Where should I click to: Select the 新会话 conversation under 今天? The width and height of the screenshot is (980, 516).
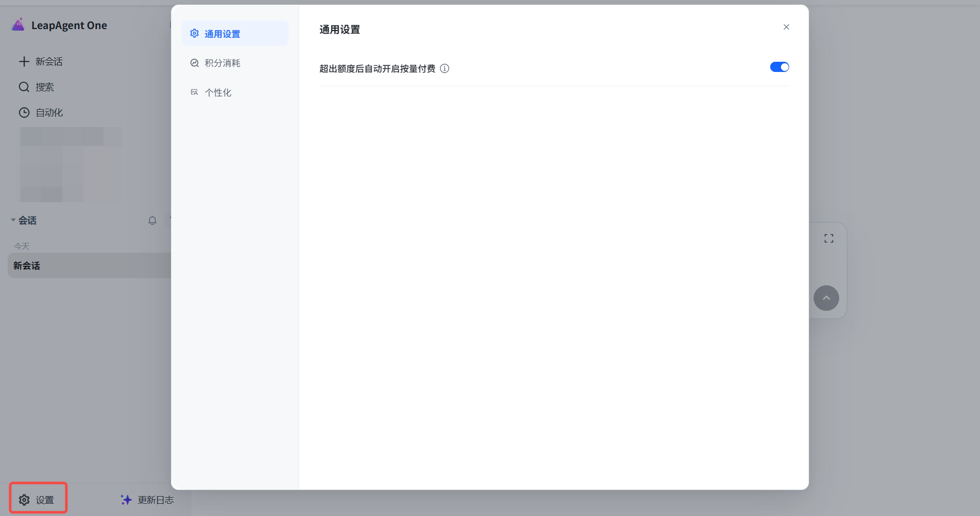point(89,265)
